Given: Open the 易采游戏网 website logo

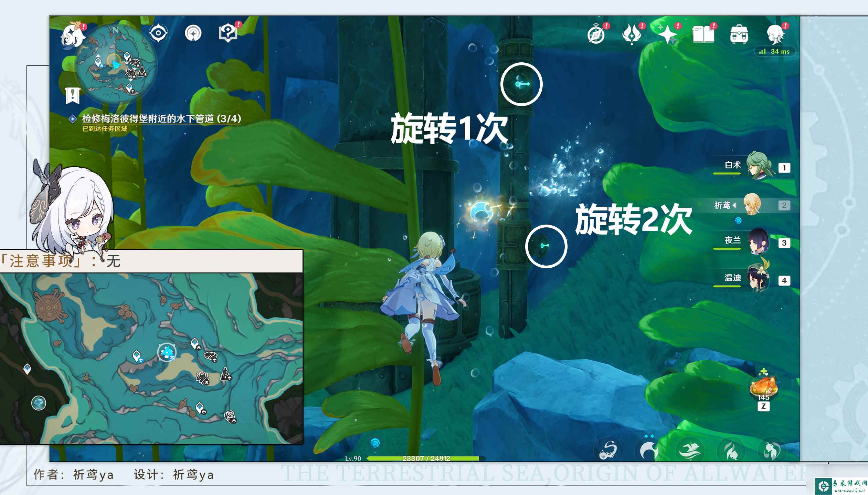Looking at the screenshot, I should [841, 486].
